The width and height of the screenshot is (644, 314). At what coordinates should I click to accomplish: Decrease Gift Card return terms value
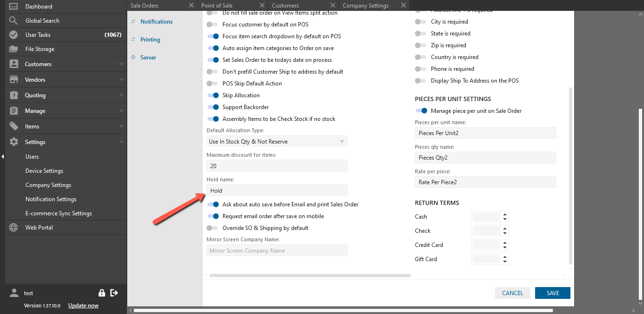[x=505, y=262]
